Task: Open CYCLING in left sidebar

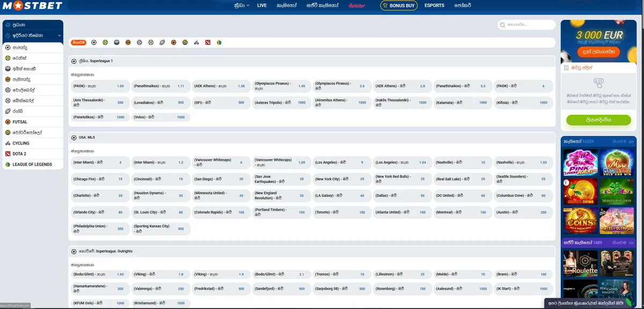Action: point(33,143)
